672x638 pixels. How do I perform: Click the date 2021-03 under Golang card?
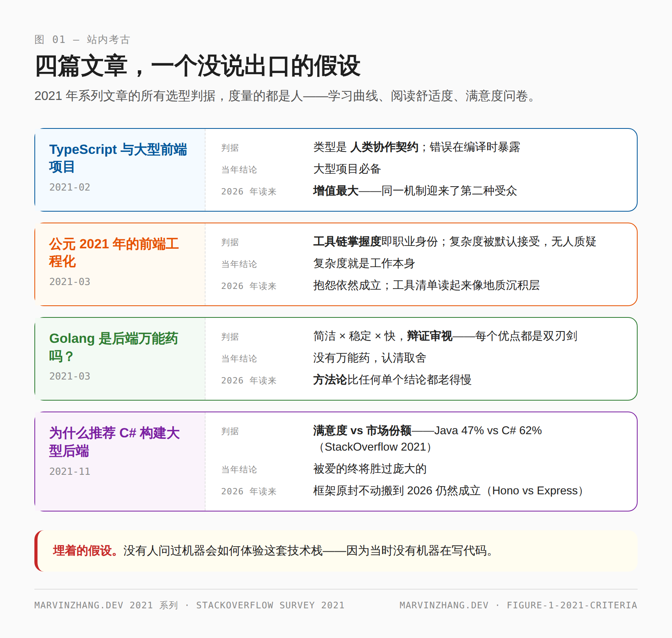[70, 376]
